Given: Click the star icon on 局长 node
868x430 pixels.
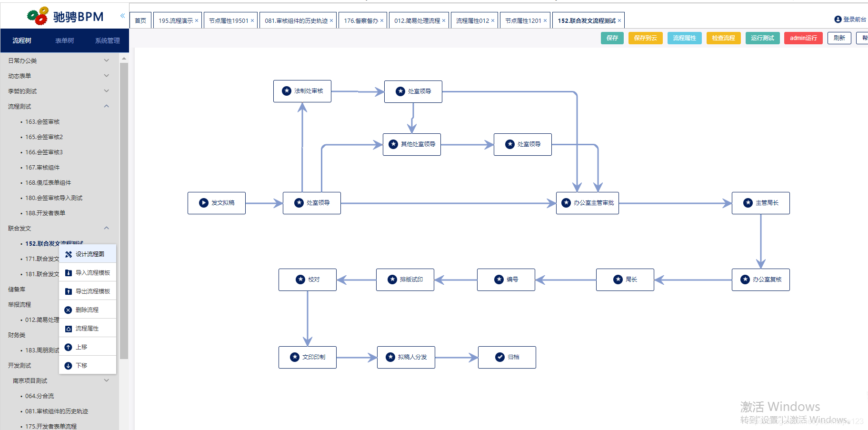Looking at the screenshot, I should [618, 280].
